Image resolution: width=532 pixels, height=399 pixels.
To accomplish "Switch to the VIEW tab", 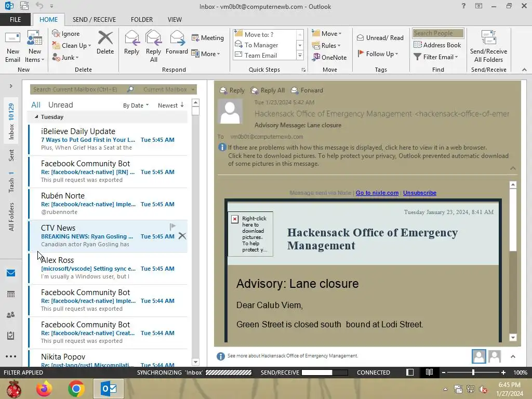I will (x=175, y=20).
